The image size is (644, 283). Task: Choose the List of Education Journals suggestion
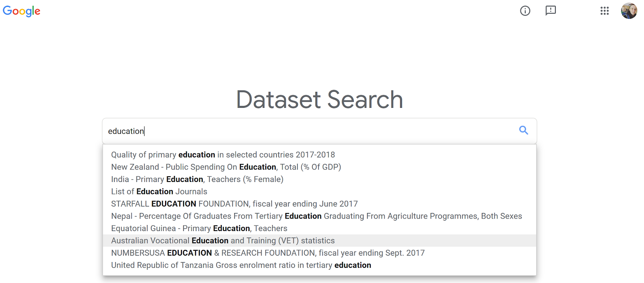tap(159, 191)
